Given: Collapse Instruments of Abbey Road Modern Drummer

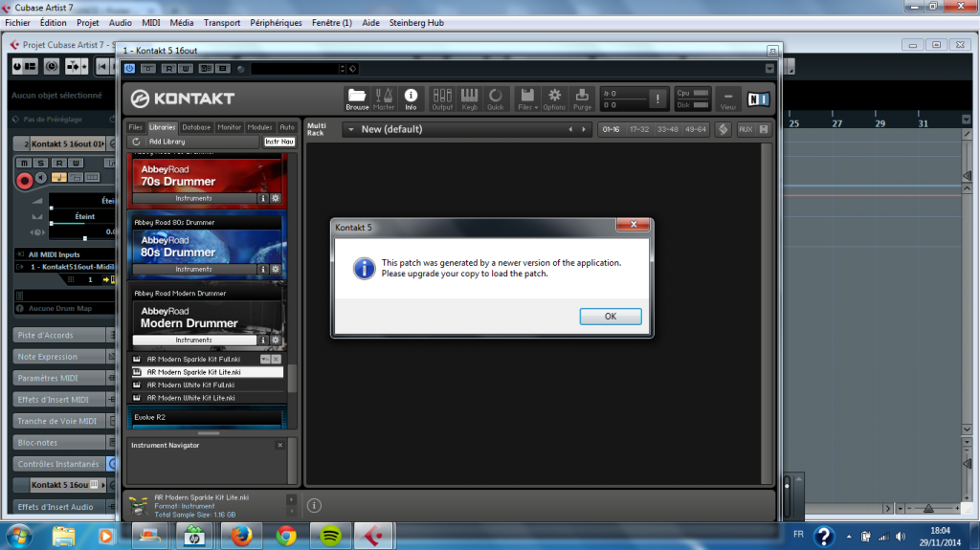Looking at the screenshot, I should tap(193, 340).
